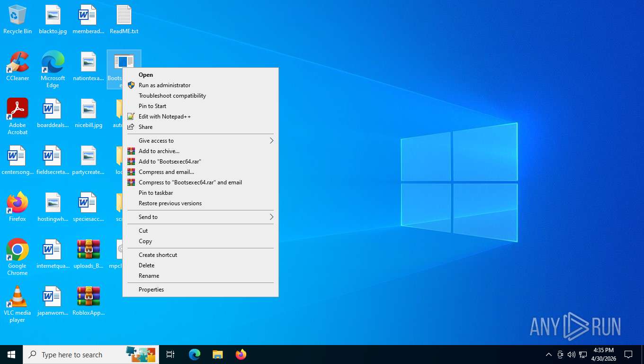Choose Open in the context menu
This screenshot has height=364, width=644.
201,75
